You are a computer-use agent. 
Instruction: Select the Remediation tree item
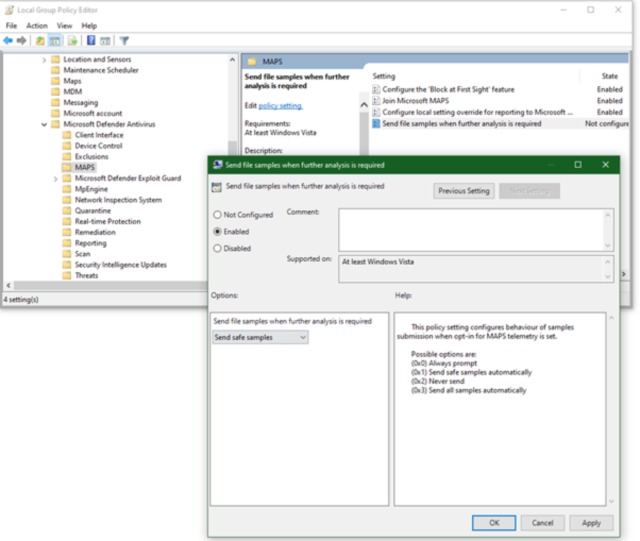click(95, 232)
